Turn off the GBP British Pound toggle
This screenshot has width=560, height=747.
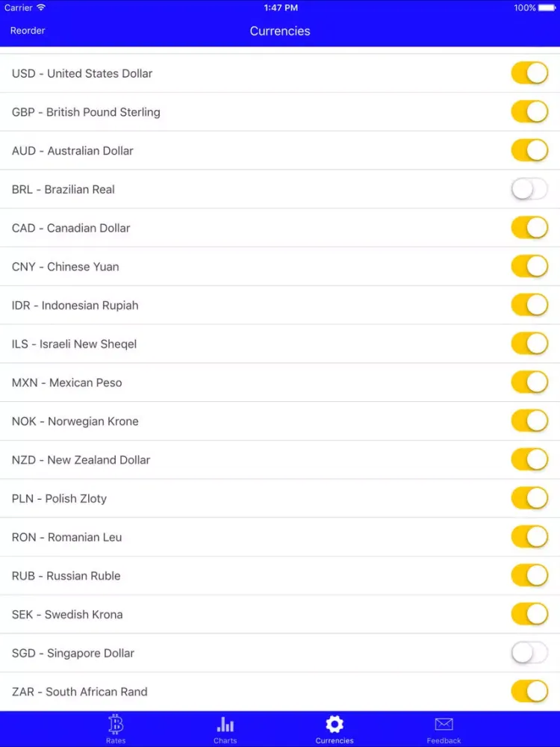pos(529,112)
